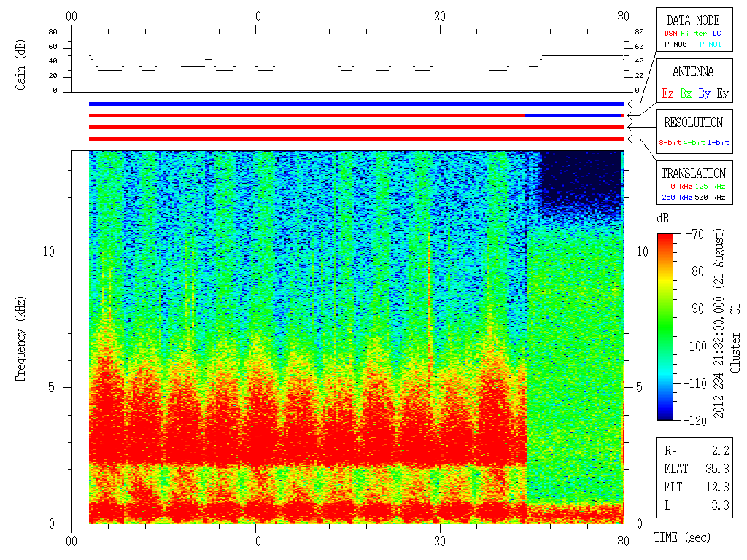Click the dB unit label above color scale
The height and width of the screenshot is (560, 747).
pyautogui.click(x=662, y=219)
